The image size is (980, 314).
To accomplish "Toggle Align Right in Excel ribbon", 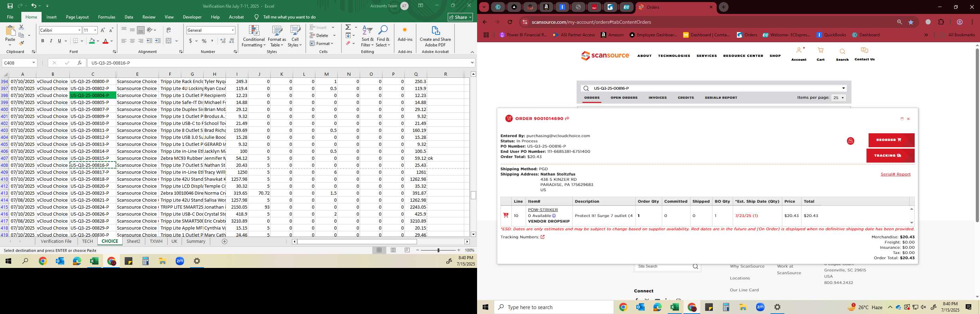I will pos(141,41).
